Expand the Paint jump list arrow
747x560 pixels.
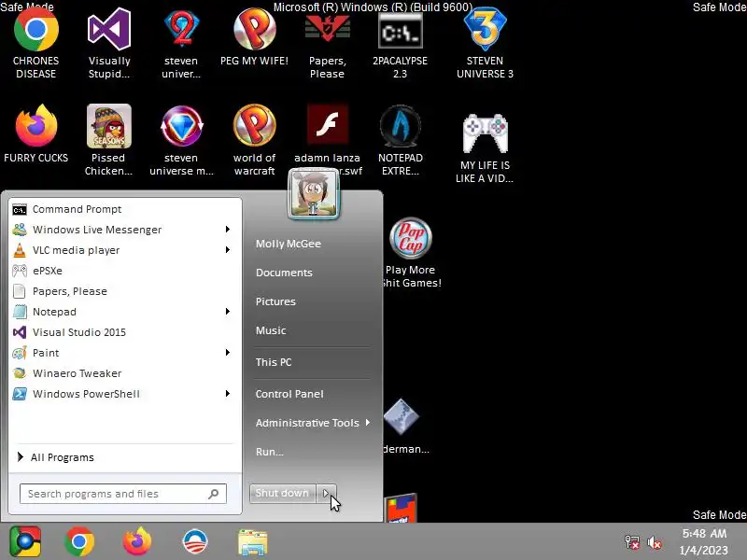click(x=228, y=353)
